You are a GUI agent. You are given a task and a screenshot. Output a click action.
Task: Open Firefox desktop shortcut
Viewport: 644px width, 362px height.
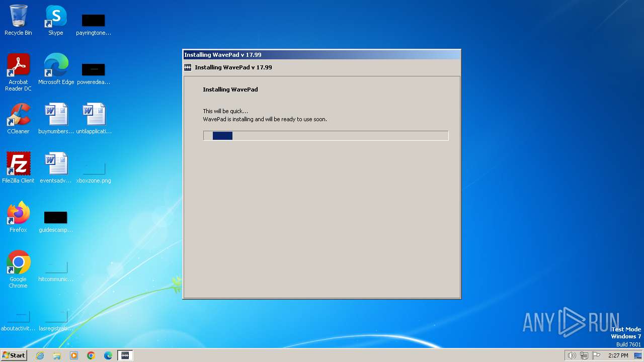pos(18,217)
